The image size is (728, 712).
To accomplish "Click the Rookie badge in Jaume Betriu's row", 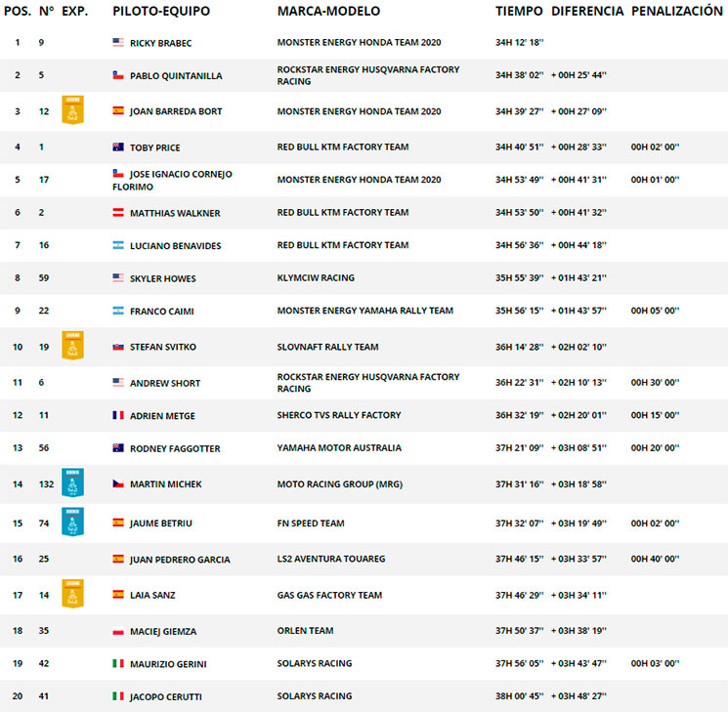I will click(x=73, y=522).
